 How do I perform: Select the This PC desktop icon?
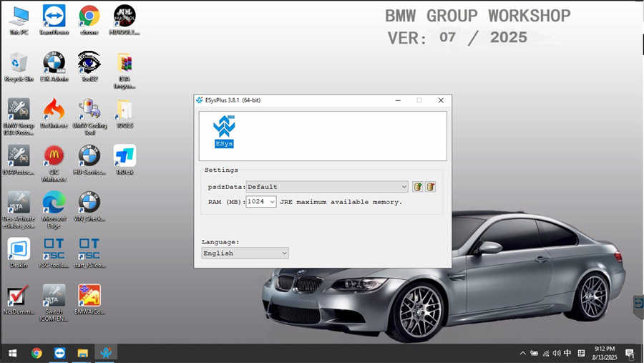point(19,21)
